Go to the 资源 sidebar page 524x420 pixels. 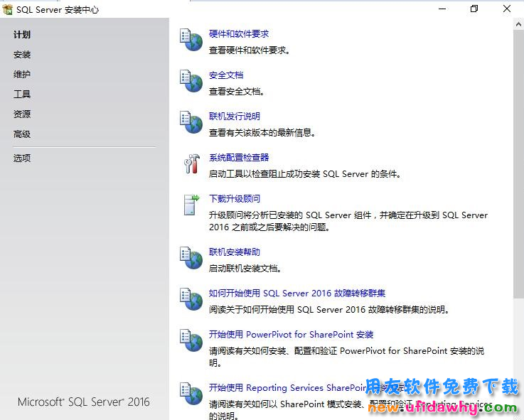point(22,114)
